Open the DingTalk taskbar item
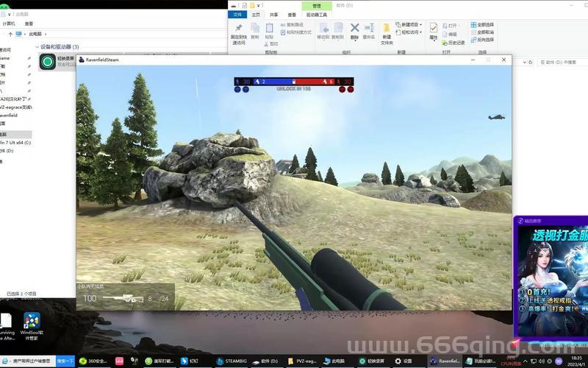 [190, 361]
